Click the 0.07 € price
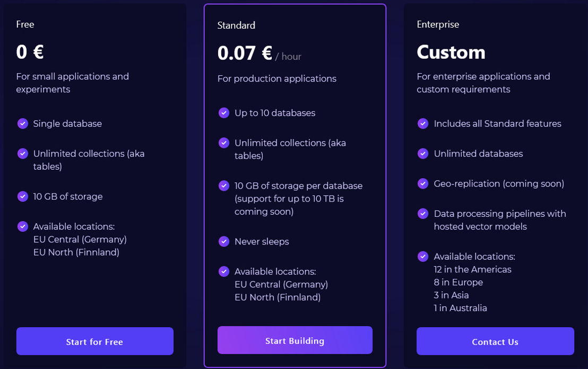This screenshot has height=369, width=588. click(x=245, y=53)
